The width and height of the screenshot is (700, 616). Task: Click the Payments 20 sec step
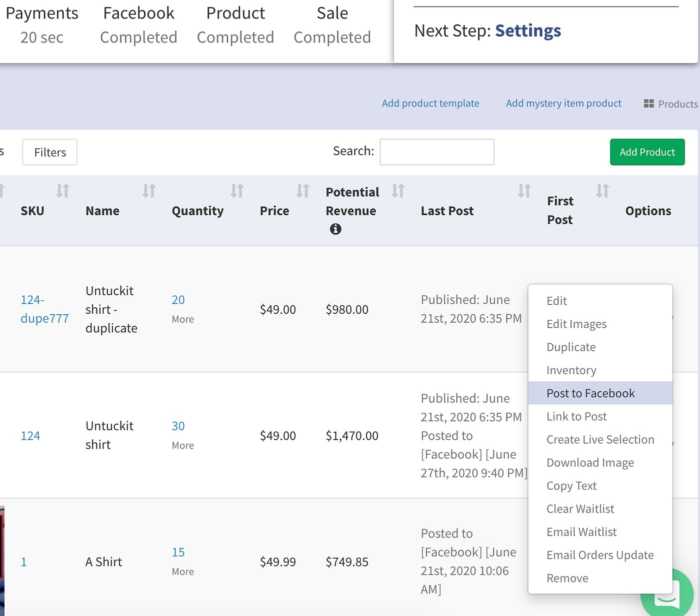tap(42, 25)
